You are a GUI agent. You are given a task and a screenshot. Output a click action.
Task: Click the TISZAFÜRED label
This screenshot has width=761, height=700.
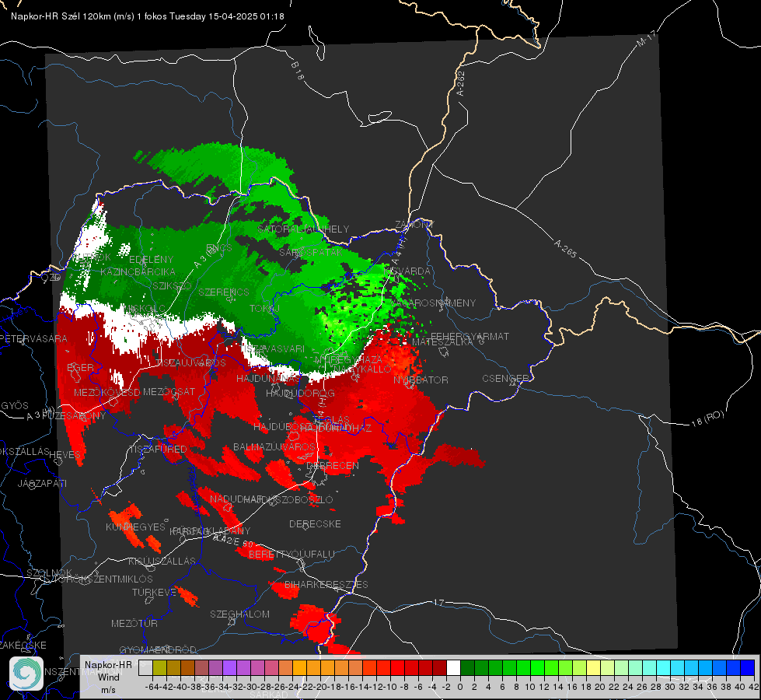click(x=159, y=450)
